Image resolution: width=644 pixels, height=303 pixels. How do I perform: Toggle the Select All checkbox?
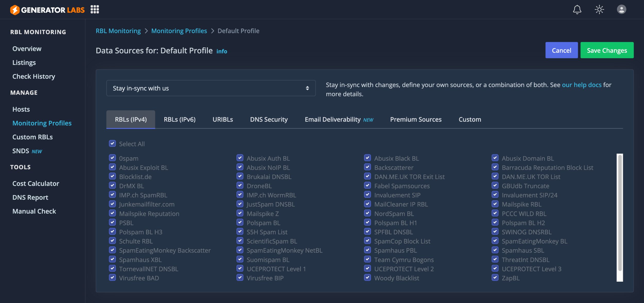(112, 144)
